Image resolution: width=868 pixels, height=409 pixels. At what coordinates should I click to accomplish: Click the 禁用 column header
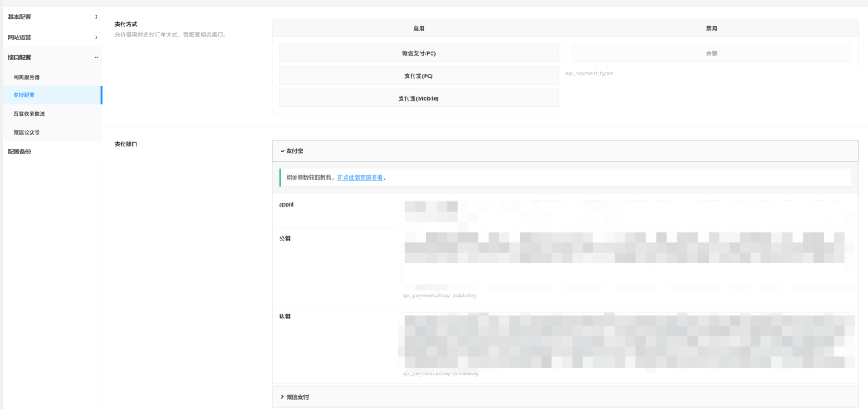(711, 29)
